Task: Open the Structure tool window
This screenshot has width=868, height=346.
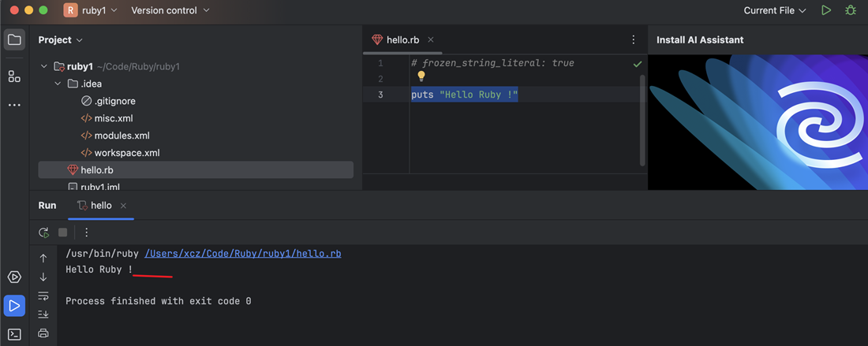Action: tap(14, 76)
